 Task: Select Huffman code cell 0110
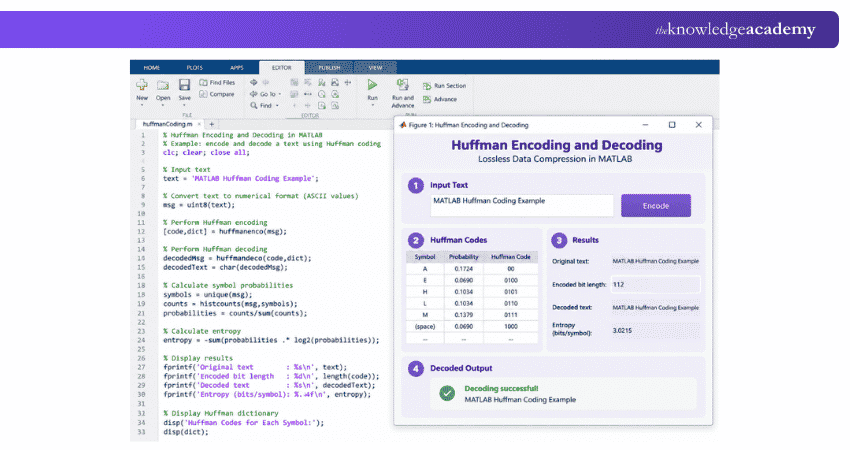point(511,303)
